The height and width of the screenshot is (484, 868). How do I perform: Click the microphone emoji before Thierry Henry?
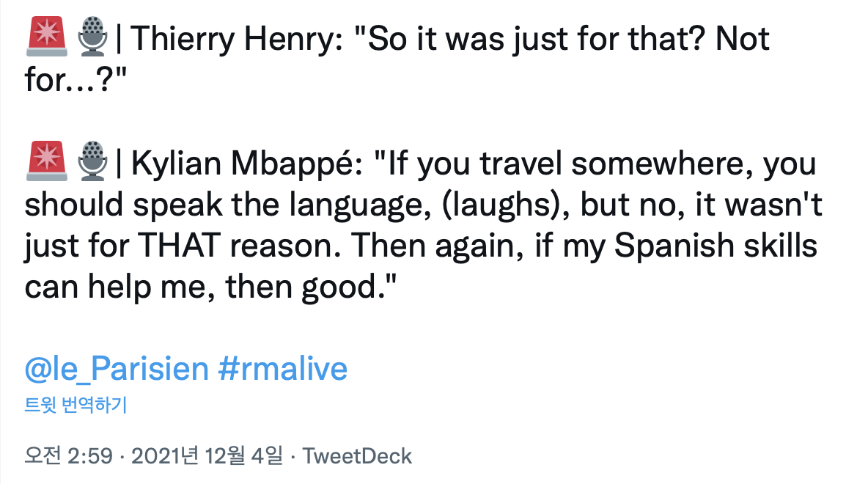93,38
